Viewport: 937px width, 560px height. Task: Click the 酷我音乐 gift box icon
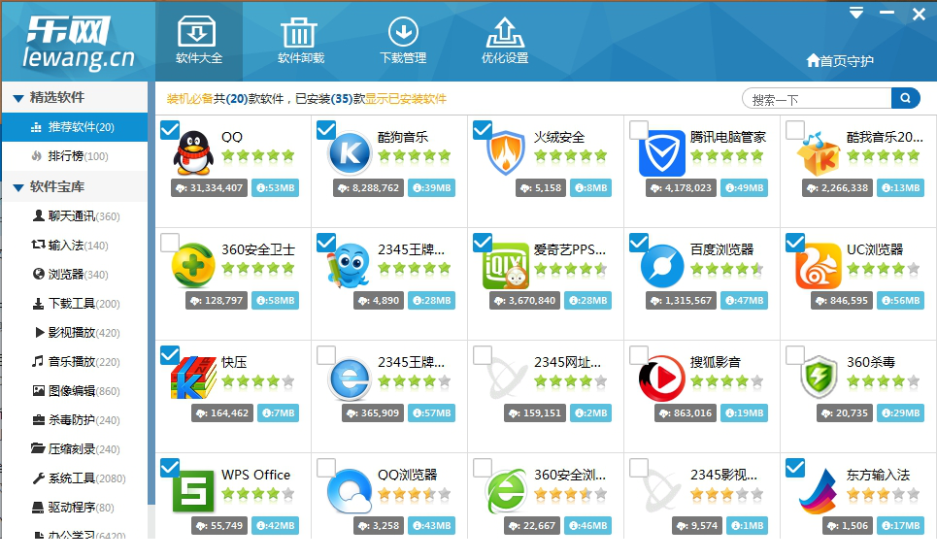[x=819, y=154]
